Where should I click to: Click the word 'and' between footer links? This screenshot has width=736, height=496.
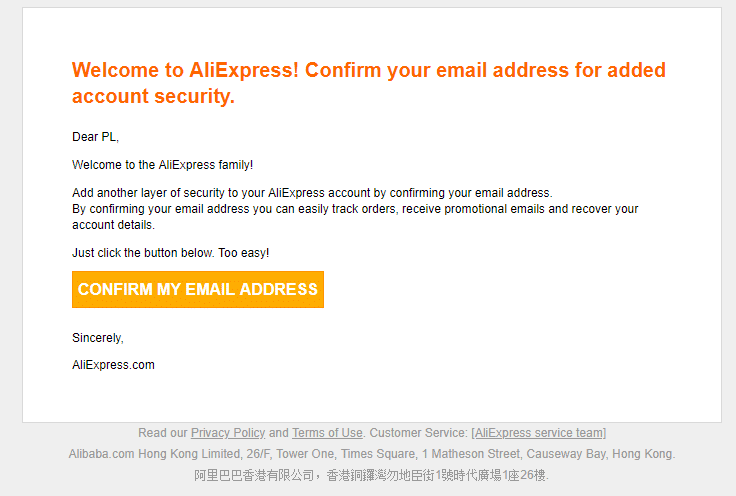click(278, 433)
